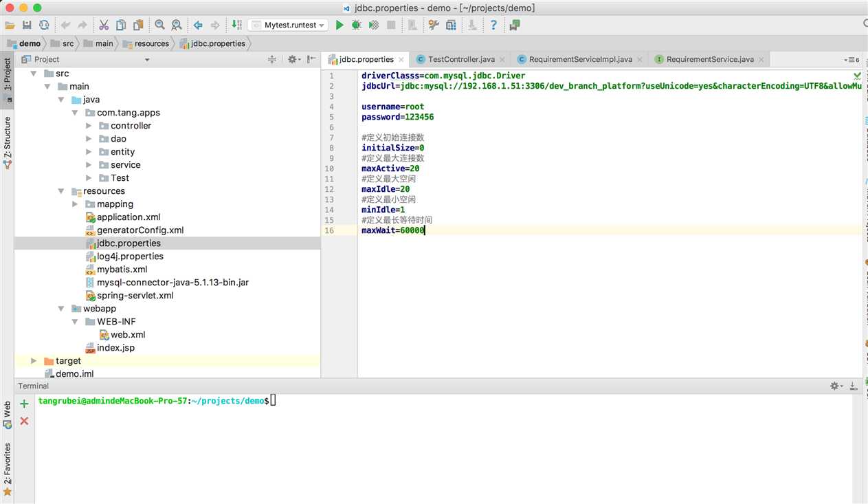Open file via the folder icon in toolbar

pyautogui.click(x=10, y=25)
